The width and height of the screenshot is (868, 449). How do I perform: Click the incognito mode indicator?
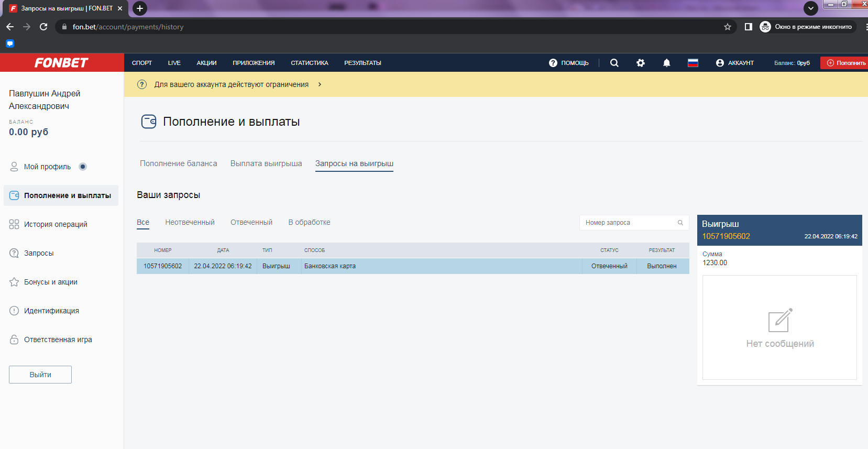coord(807,27)
